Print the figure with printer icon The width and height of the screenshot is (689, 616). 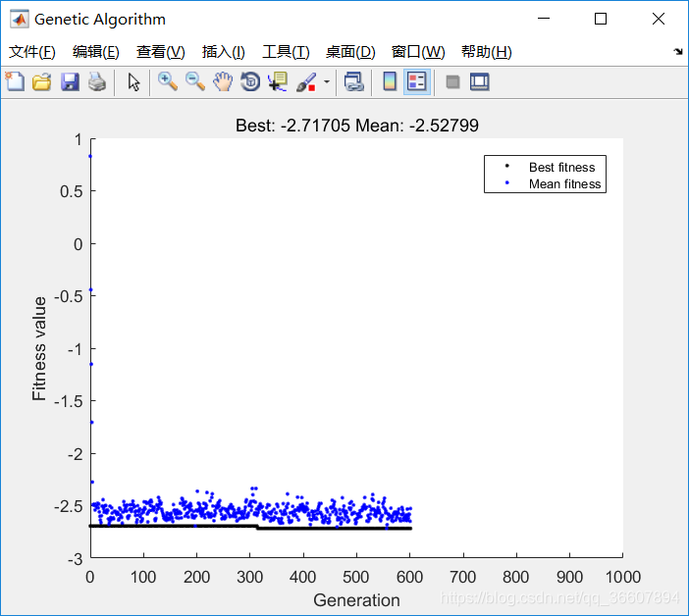click(96, 82)
